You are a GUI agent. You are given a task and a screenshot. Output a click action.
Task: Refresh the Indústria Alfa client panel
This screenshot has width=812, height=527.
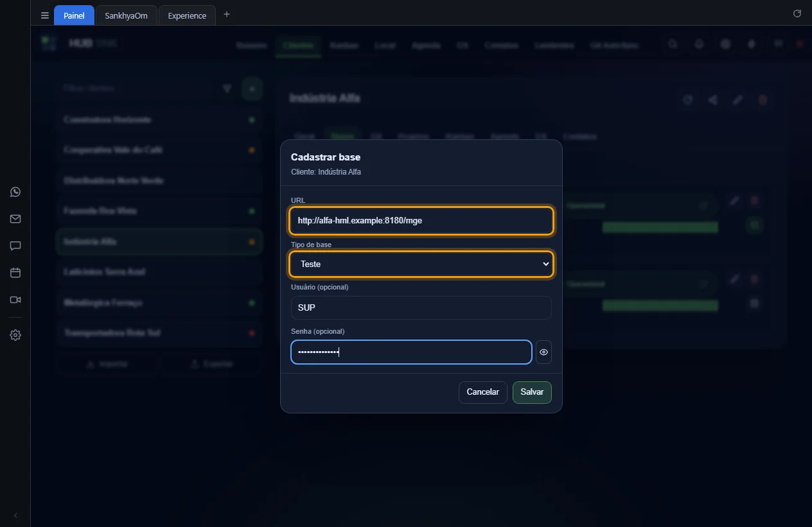687,100
